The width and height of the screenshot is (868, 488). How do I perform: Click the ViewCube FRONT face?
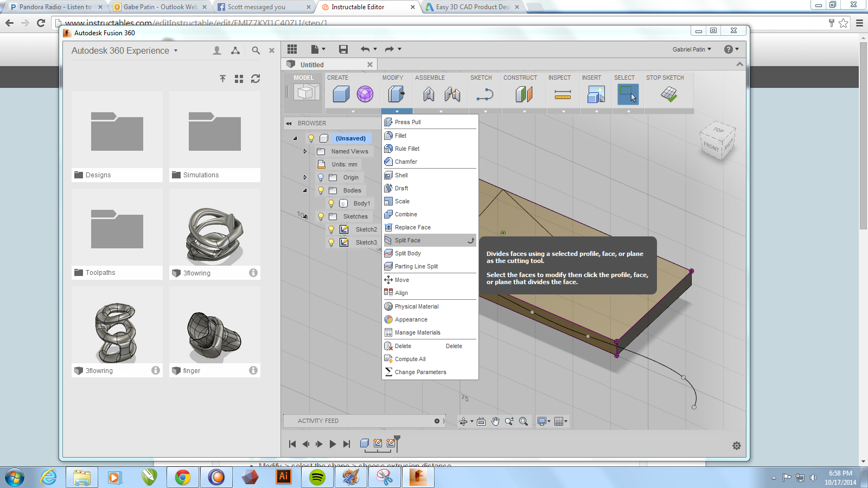[711, 147]
